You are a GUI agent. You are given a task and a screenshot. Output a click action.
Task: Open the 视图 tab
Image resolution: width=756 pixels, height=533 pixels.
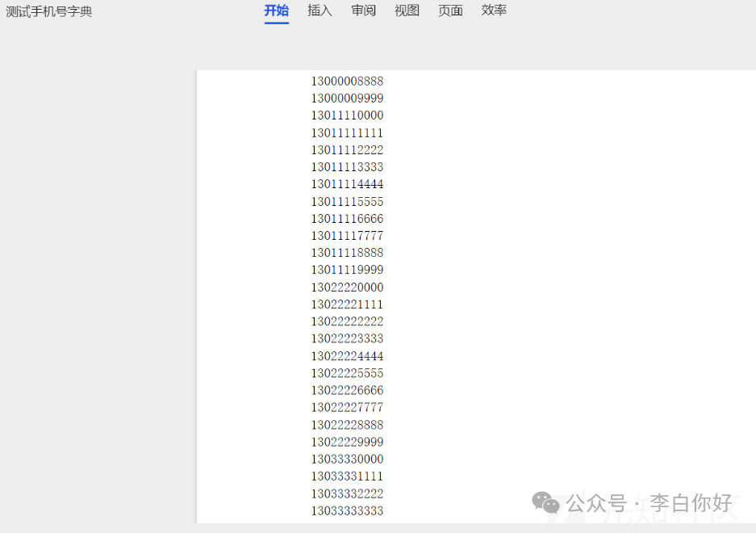407,11
